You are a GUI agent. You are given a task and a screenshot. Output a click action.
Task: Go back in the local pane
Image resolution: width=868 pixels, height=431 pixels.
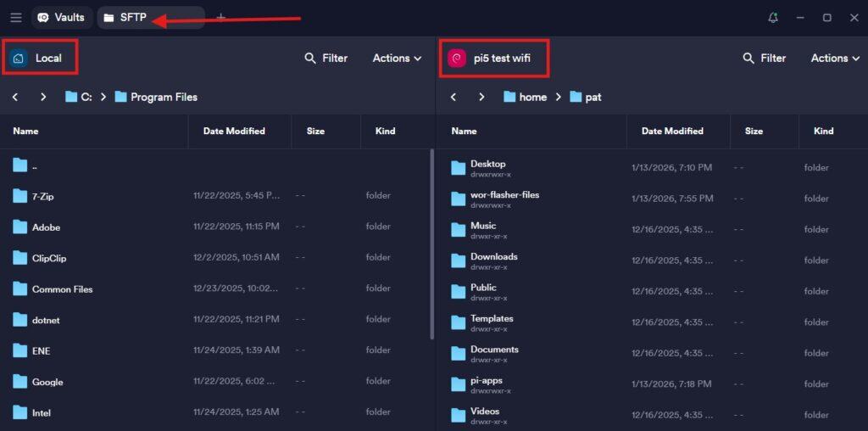pos(15,97)
